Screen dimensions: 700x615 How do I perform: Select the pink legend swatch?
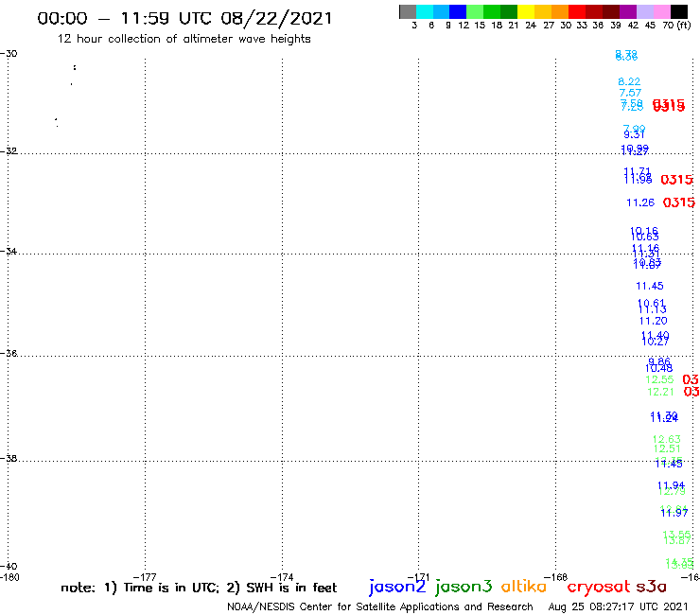pos(662,11)
